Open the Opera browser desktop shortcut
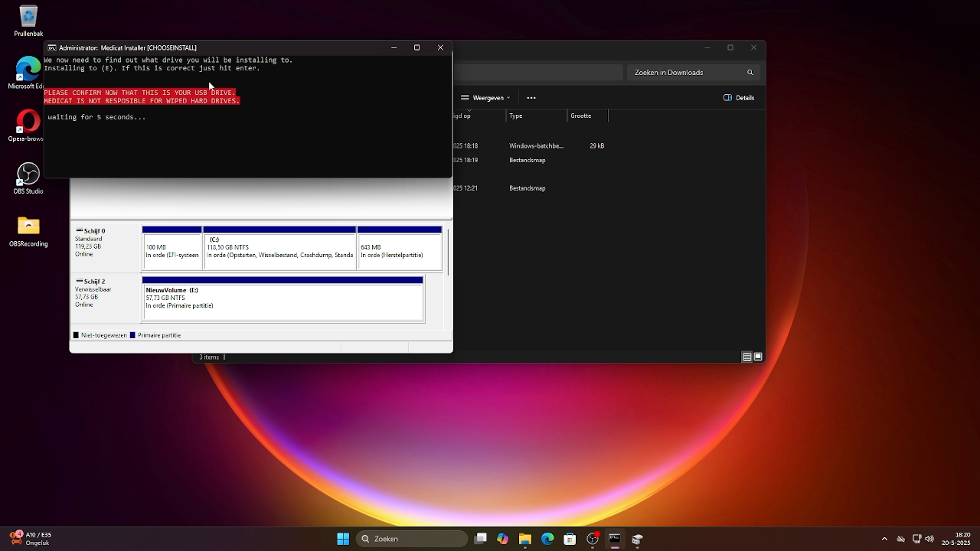The image size is (980, 551). coord(28,126)
